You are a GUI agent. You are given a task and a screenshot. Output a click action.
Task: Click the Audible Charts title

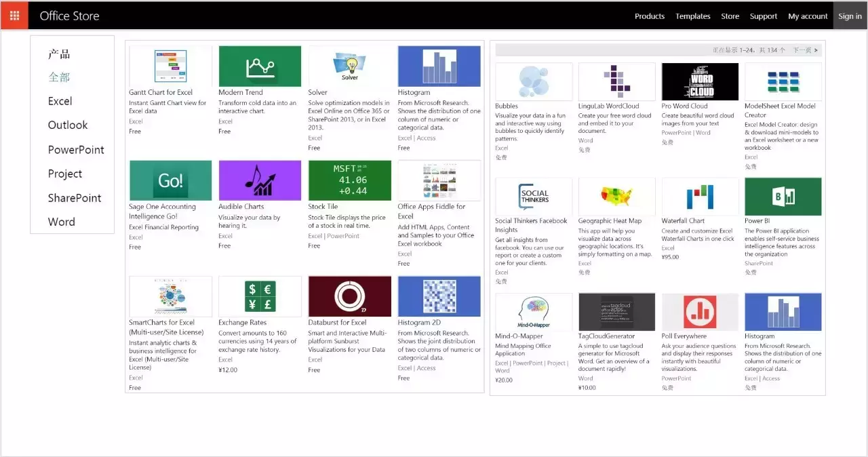241,207
